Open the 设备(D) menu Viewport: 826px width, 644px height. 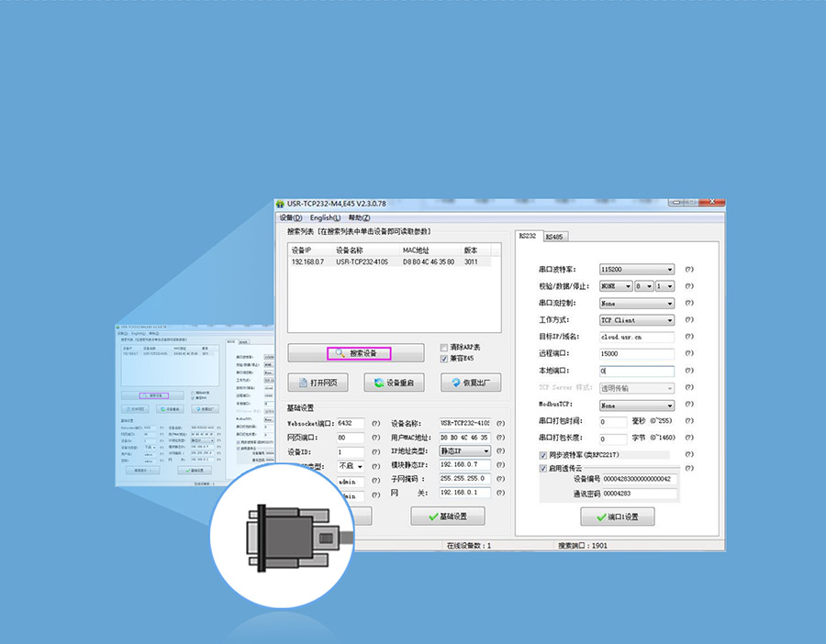pyautogui.click(x=291, y=218)
